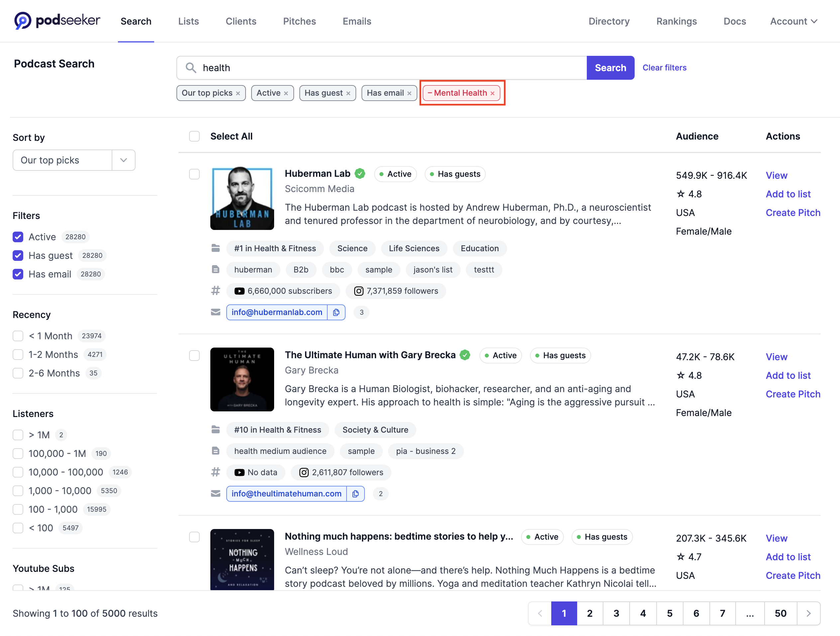Open the Clients tab

(241, 21)
